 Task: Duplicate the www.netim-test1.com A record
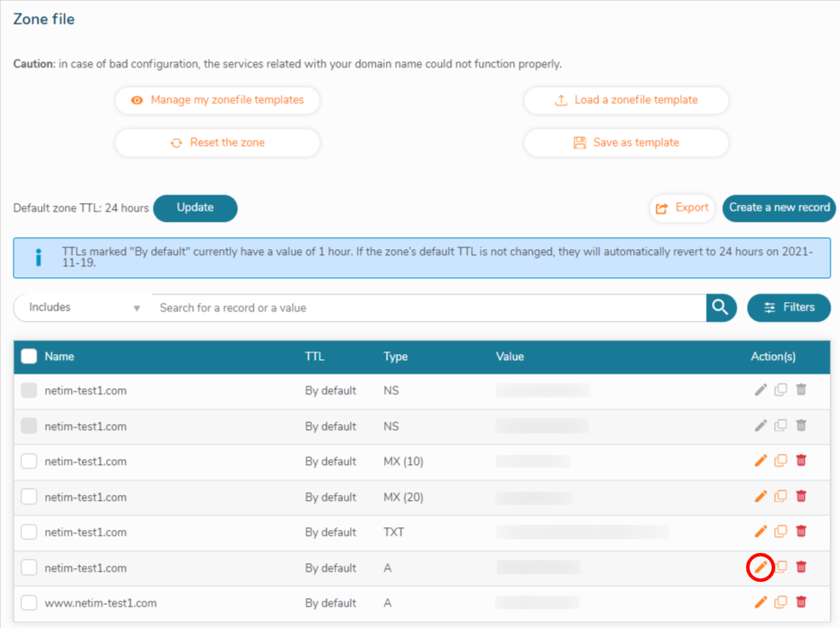[780, 602]
